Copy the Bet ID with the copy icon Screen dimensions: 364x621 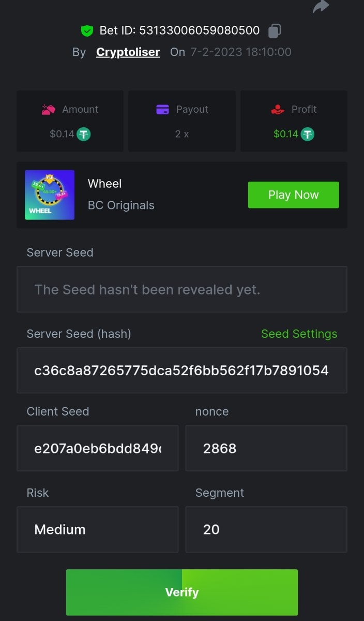click(274, 31)
